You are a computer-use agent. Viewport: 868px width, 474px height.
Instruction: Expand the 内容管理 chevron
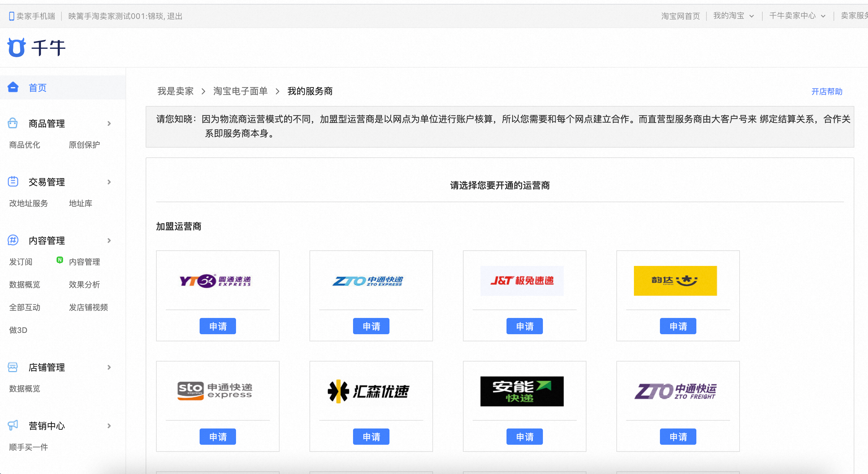click(x=109, y=241)
